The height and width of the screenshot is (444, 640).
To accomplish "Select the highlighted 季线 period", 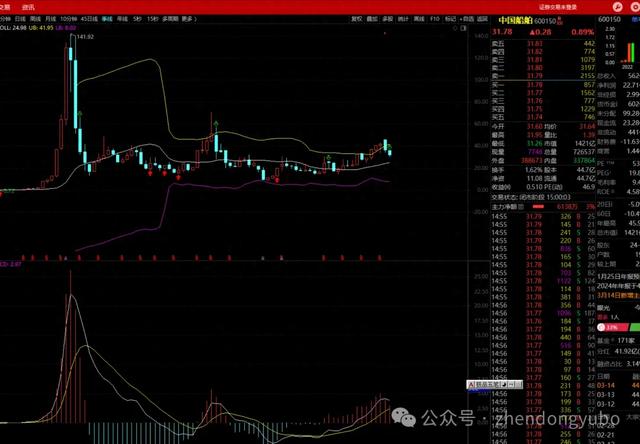I will [x=106, y=18].
